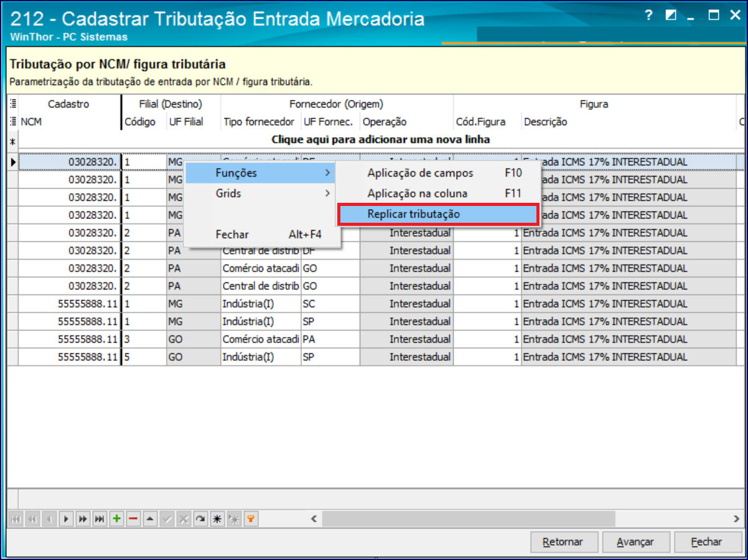Click band customization icon beside Cadastro header
This screenshot has height=560, width=748.
[x=13, y=104]
